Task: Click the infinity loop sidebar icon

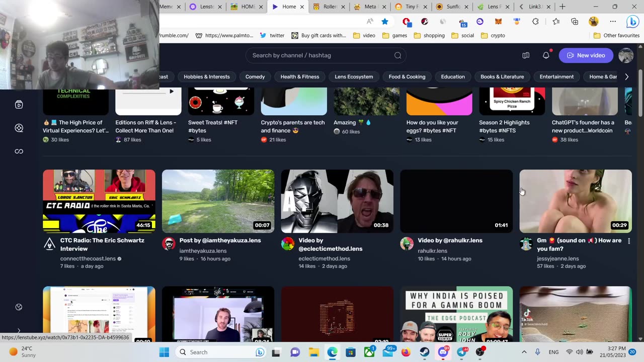Action: point(19,151)
